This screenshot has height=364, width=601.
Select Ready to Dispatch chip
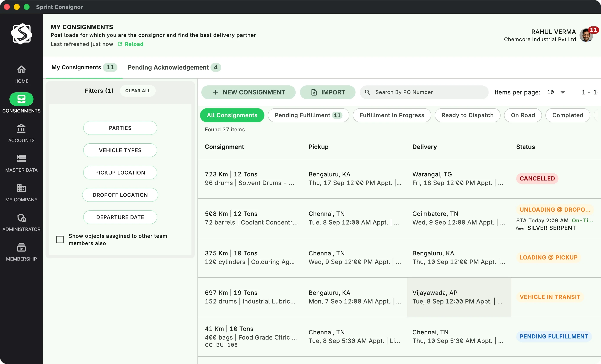pos(467,115)
